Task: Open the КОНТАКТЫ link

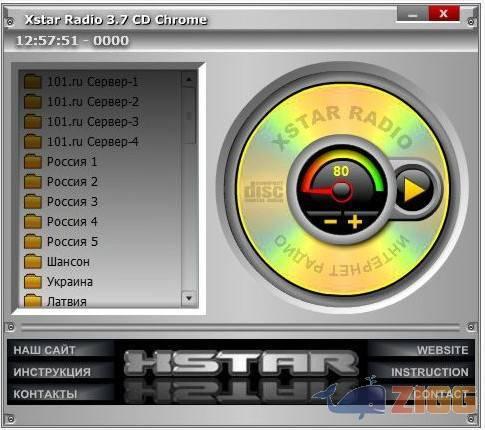Action: pyautogui.click(x=45, y=394)
